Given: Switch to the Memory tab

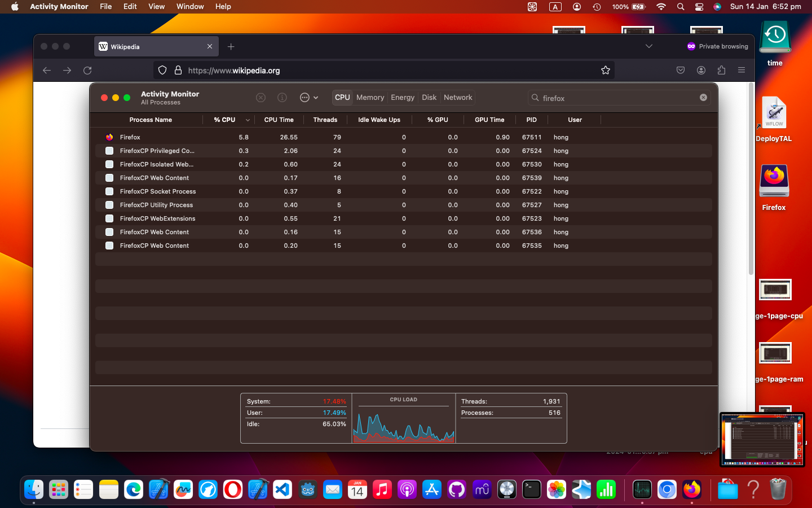Looking at the screenshot, I should click(x=370, y=97).
